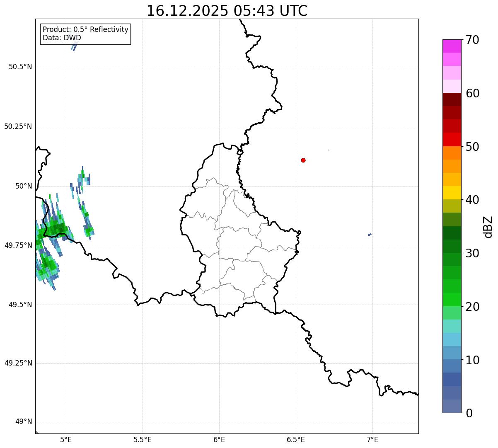Click the 7°E longitude label

tap(372, 439)
